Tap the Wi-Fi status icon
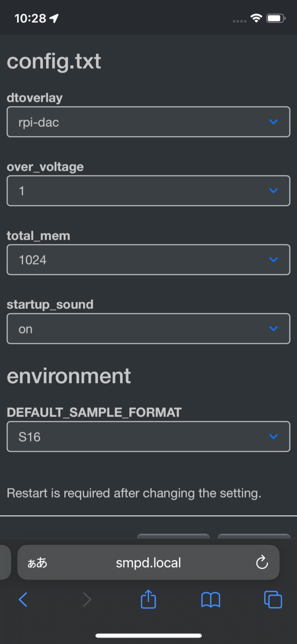297x644 pixels. pos(256,19)
